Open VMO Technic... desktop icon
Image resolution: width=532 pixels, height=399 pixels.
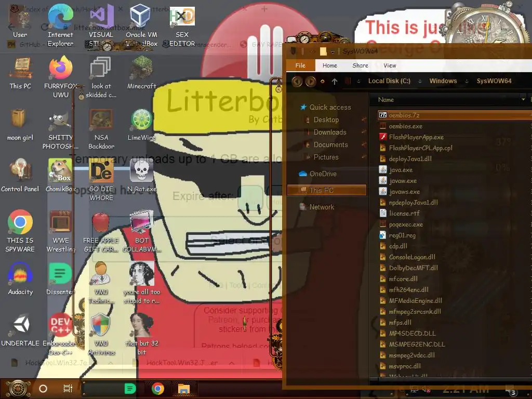[x=101, y=283]
